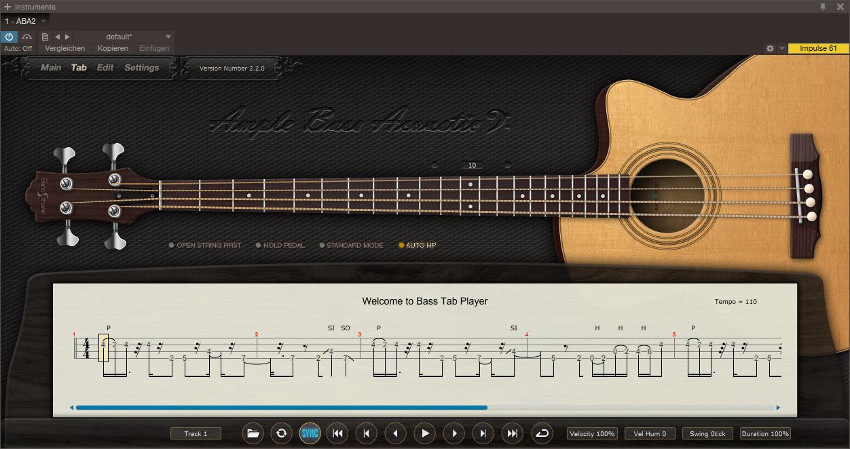850x449 pixels.
Task: Click the Impulse 61 controller label
Action: coord(818,48)
